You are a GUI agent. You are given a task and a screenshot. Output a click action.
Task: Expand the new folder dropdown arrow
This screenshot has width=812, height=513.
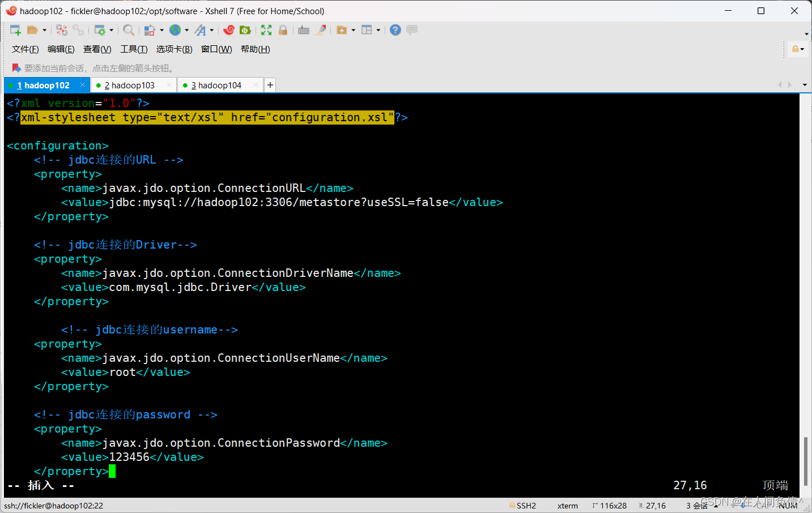point(353,30)
